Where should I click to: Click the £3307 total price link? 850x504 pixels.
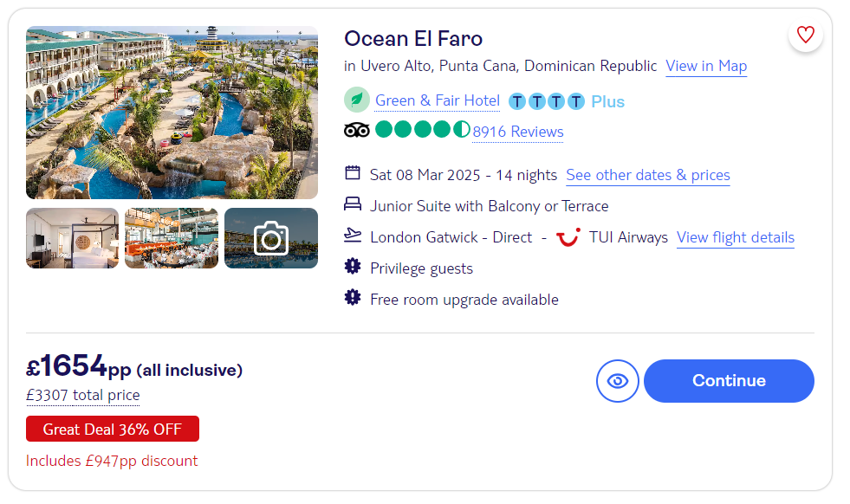coord(83,395)
